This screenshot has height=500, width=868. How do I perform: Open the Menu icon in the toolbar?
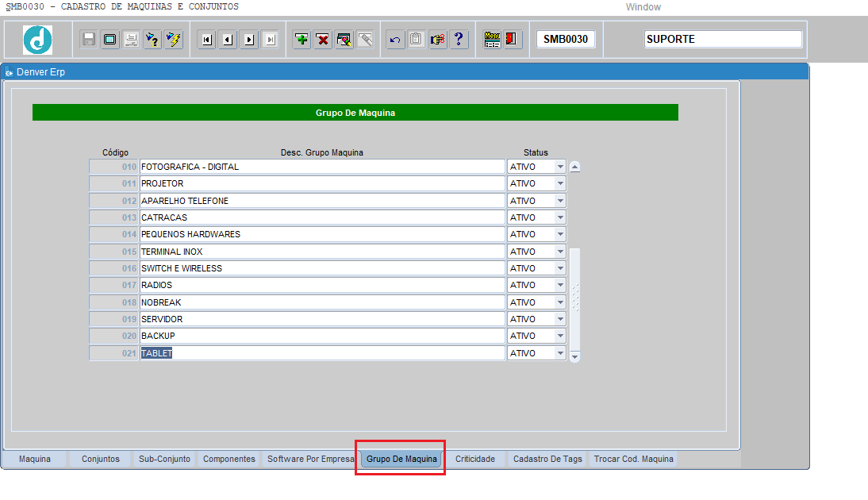click(492, 40)
